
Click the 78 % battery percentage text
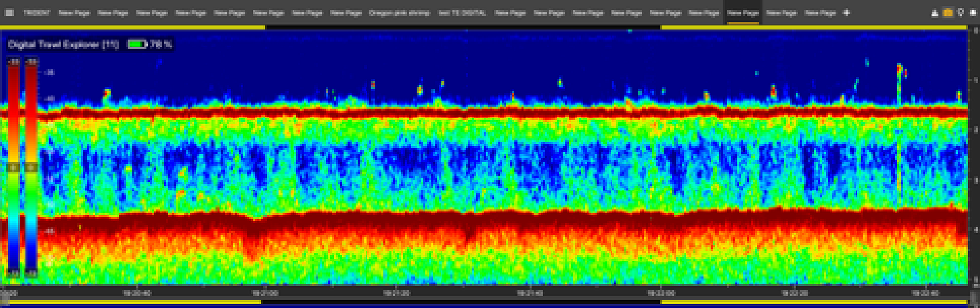[x=161, y=45]
